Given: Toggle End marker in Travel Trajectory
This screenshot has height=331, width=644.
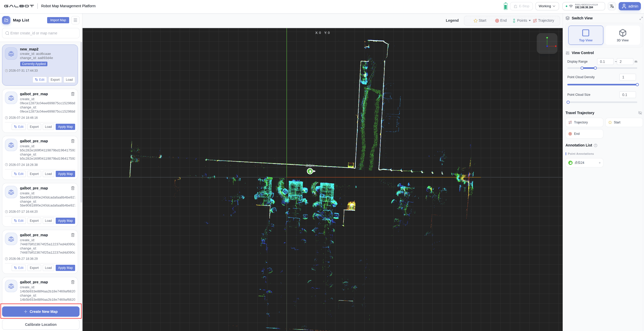Looking at the screenshot, I should (584, 134).
